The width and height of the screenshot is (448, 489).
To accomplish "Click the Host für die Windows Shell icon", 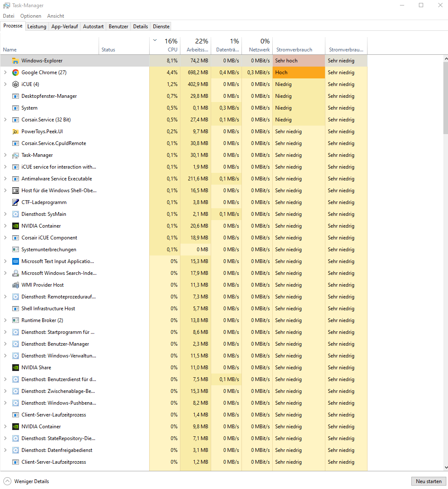I will 15,191.
